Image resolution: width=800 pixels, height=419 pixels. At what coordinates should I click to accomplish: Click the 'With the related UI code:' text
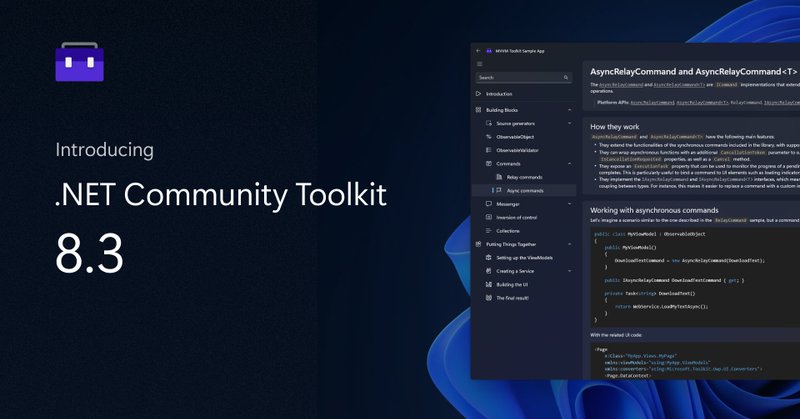tap(616, 335)
